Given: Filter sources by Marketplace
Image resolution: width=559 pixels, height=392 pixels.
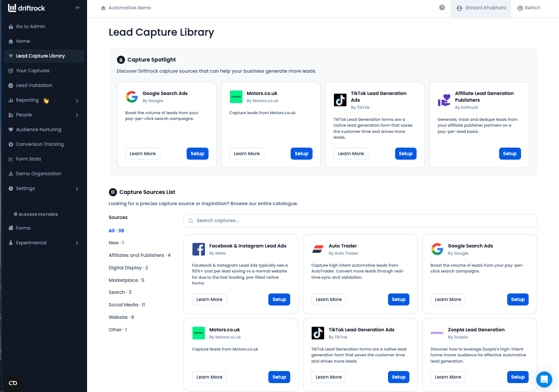Looking at the screenshot, I should tap(126, 281).
